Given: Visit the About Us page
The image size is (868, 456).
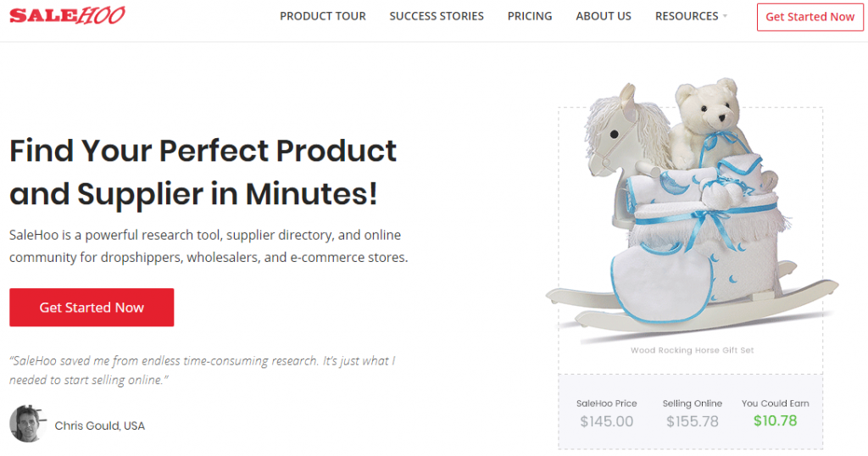Looking at the screenshot, I should tap(604, 16).
